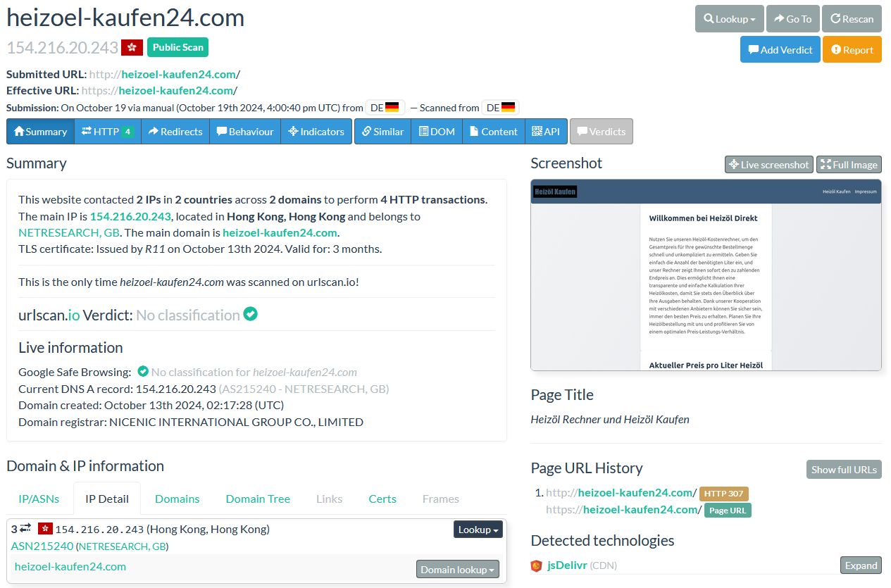Click main domain heizoel-kaufen24.com link in summary

pos(280,232)
